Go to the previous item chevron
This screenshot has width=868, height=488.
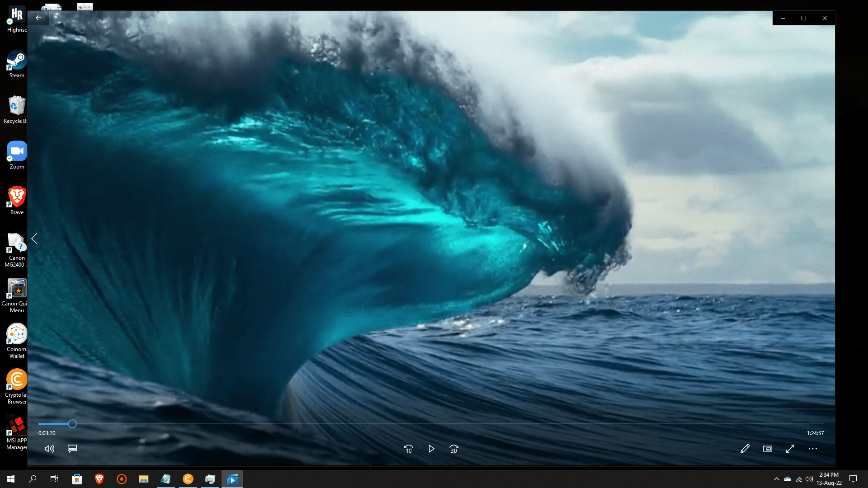tap(34, 239)
